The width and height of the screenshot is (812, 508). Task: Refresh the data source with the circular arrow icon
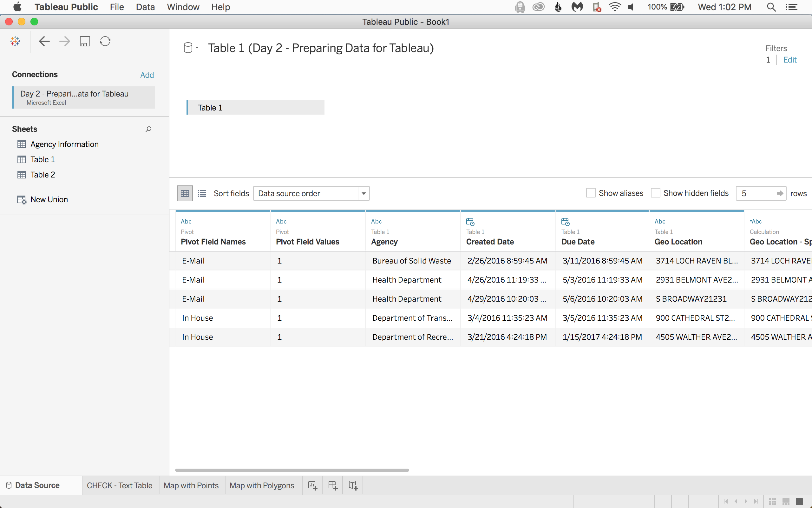105,41
